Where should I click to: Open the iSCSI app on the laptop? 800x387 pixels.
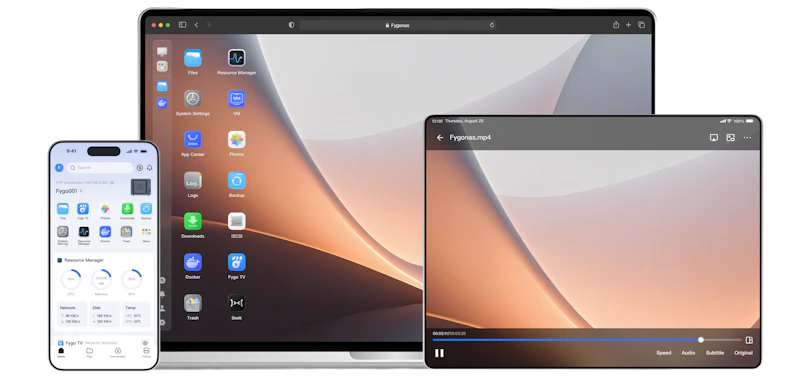coord(236,221)
